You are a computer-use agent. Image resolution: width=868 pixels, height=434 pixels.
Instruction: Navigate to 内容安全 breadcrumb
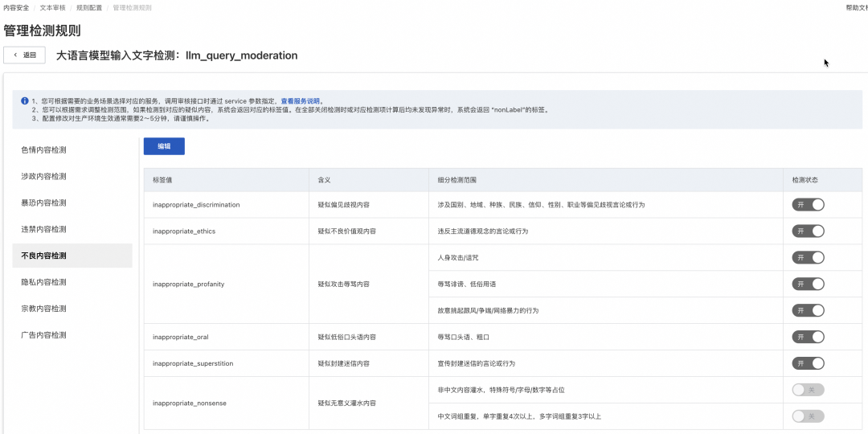tap(16, 8)
